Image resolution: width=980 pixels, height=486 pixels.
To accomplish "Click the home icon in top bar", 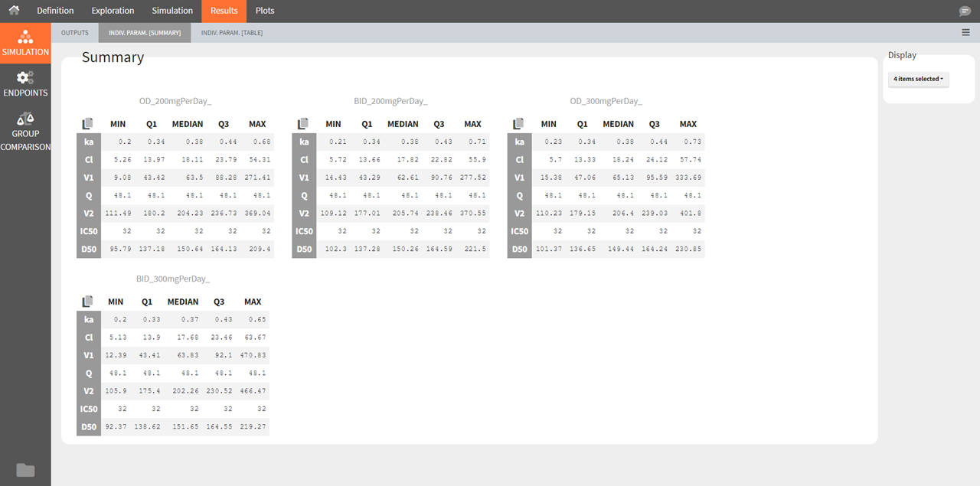I will (14, 11).
